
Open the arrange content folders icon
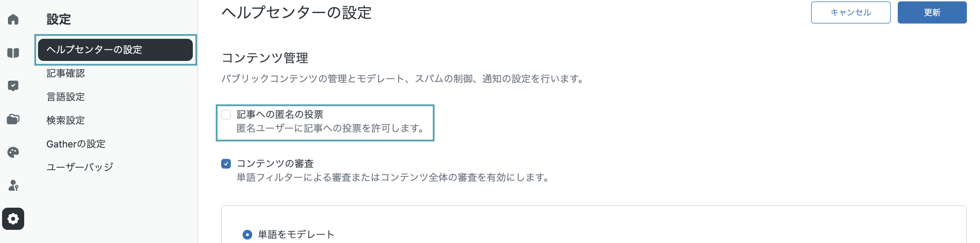[13, 119]
